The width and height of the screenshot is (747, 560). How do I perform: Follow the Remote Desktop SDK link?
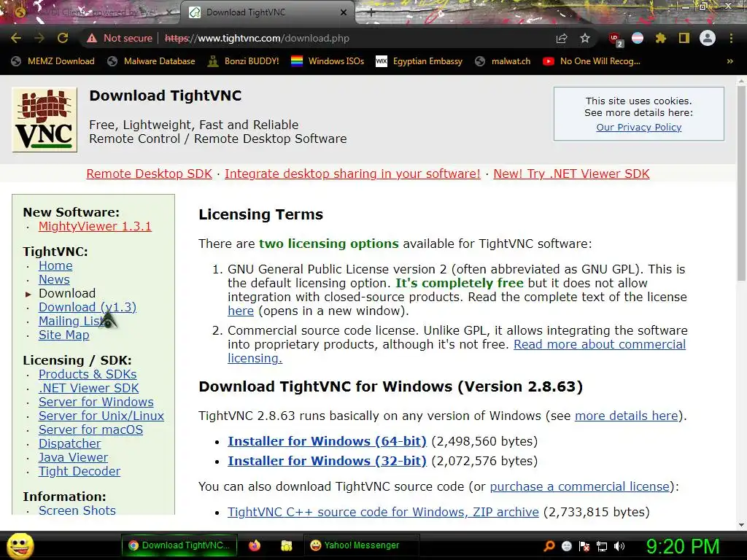(x=149, y=174)
